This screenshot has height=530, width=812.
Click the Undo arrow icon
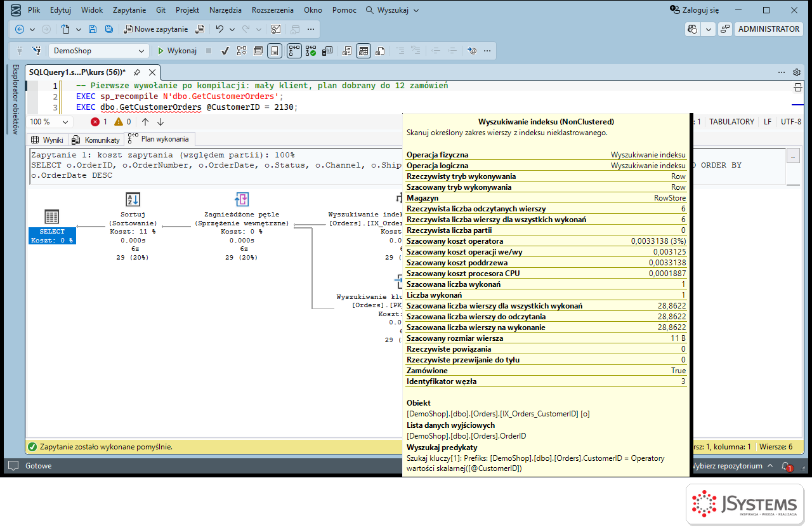click(x=219, y=29)
